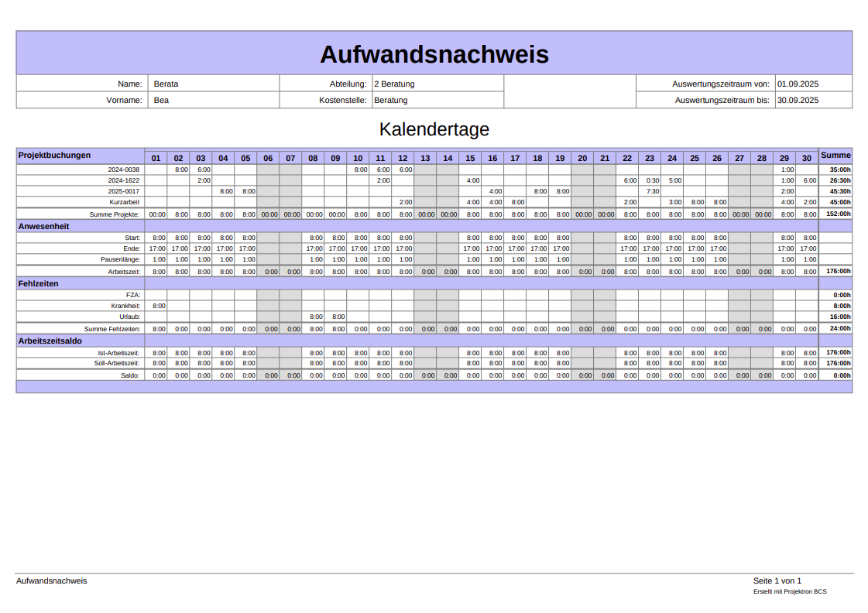Click the Summe column header
The image size is (868, 613).
[x=835, y=155]
